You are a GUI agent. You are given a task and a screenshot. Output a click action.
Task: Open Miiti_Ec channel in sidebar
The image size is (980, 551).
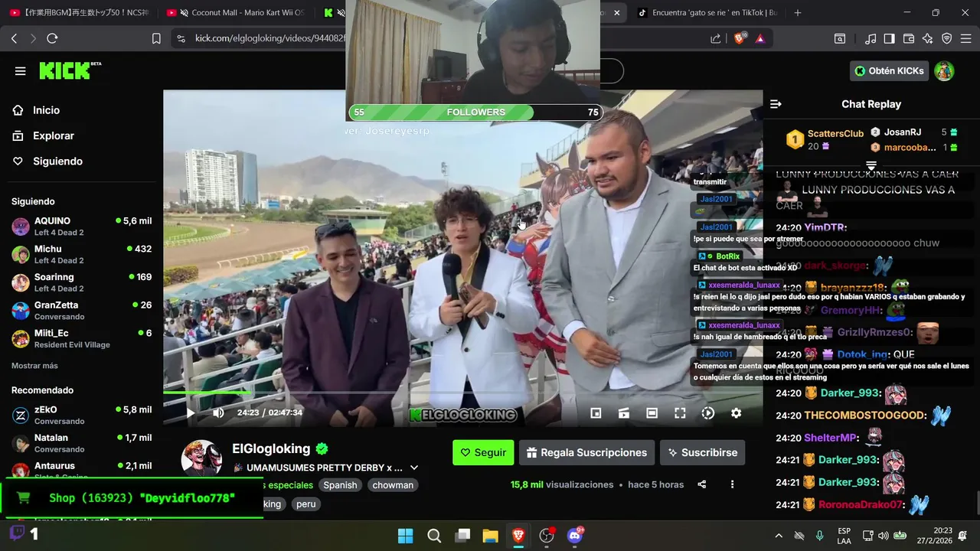(81, 338)
